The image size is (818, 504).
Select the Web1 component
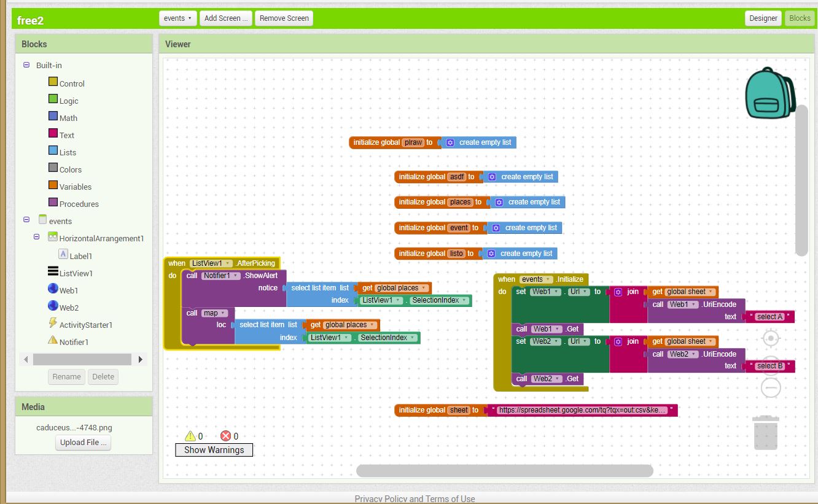click(x=69, y=290)
